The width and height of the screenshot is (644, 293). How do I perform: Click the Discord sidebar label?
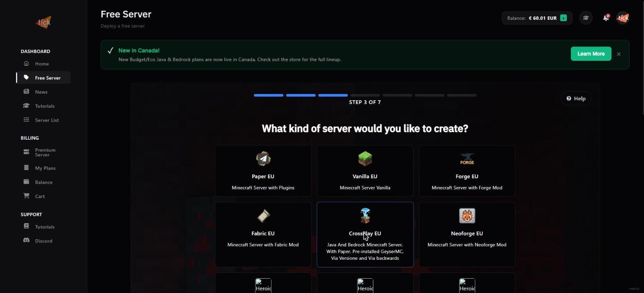coord(44,241)
